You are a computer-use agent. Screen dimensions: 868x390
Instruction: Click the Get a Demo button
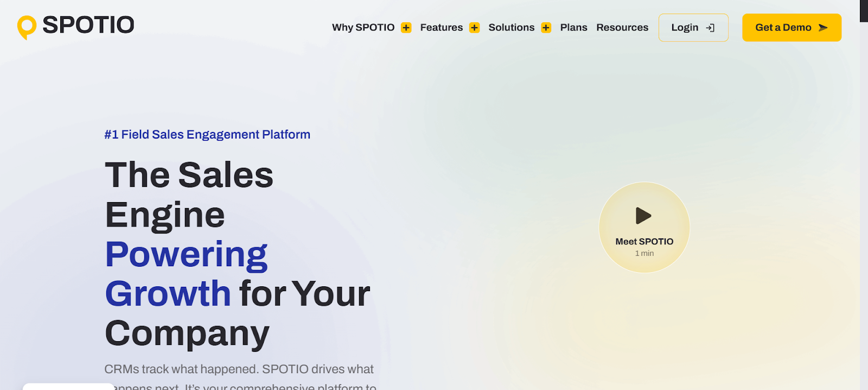click(x=792, y=28)
